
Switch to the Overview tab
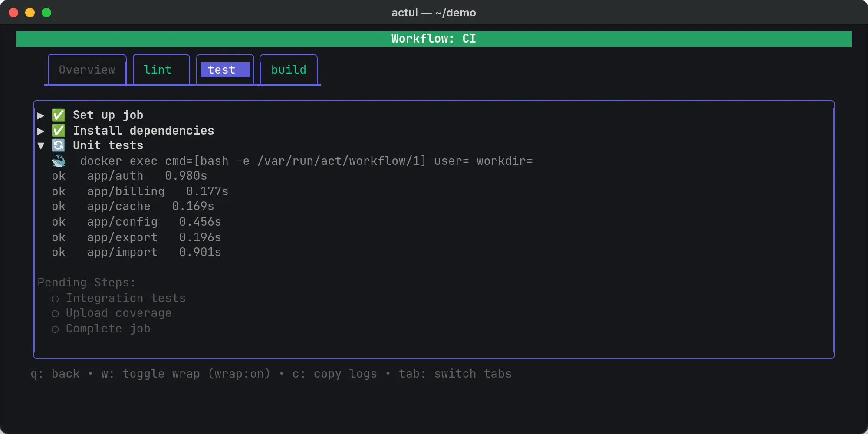(87, 70)
